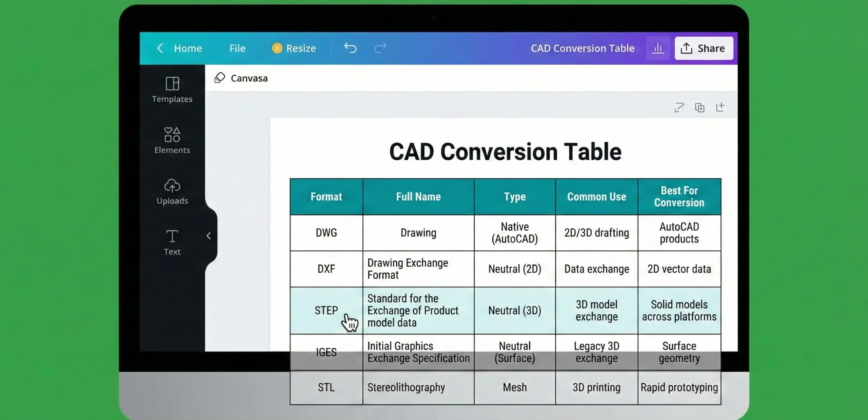The image size is (868, 420).
Task: Open the Resize menu
Action: [x=300, y=48]
